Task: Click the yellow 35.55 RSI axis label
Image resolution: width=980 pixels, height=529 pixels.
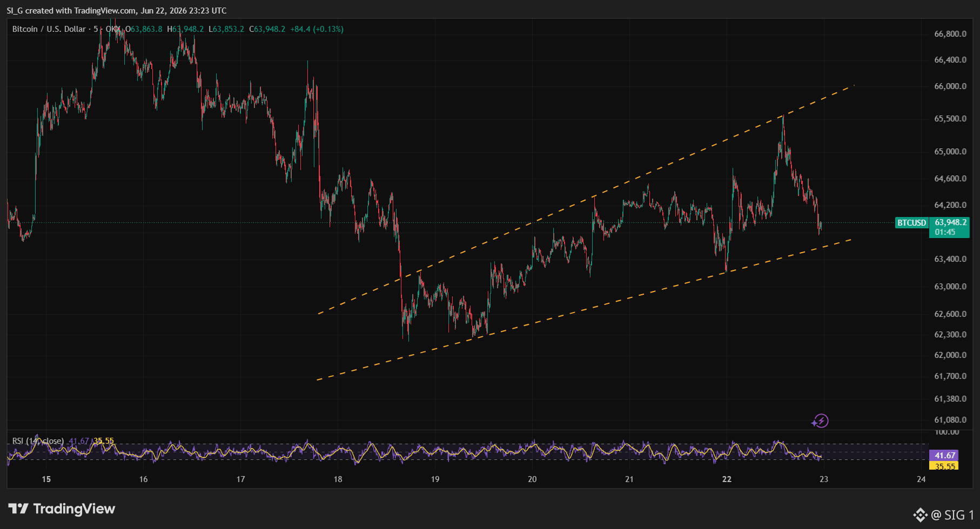Action: [945, 466]
